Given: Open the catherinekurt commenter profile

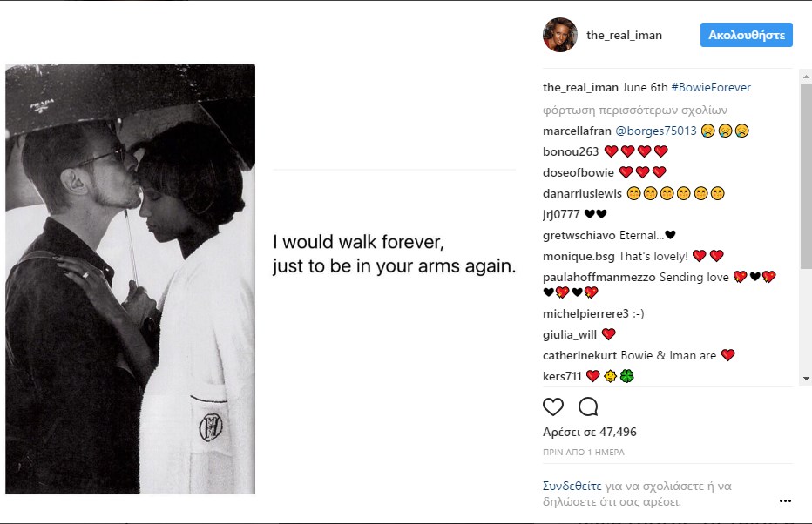Looking at the screenshot, I should pyautogui.click(x=579, y=355).
